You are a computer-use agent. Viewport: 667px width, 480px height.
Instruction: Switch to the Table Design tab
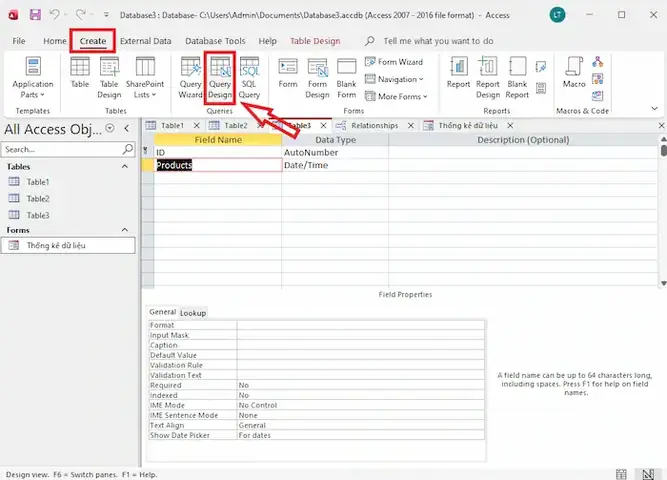[315, 41]
